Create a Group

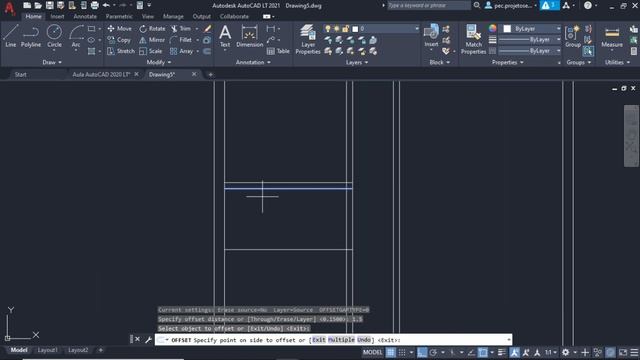pos(573,36)
